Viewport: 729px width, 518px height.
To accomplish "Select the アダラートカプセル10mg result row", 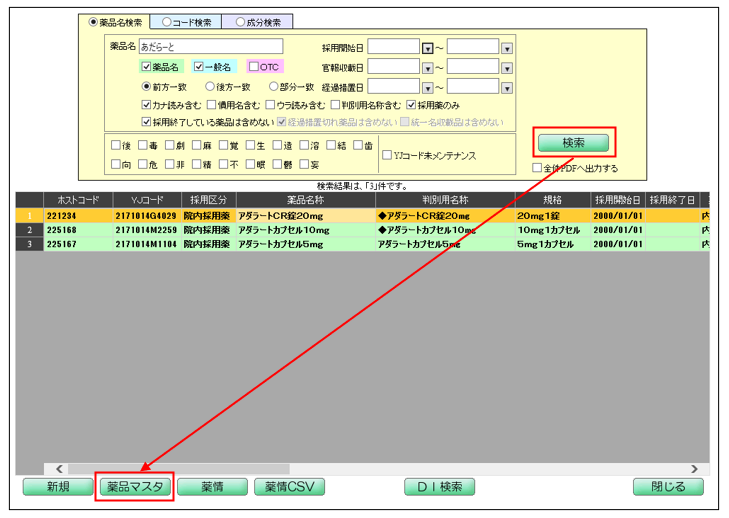I will [300, 230].
